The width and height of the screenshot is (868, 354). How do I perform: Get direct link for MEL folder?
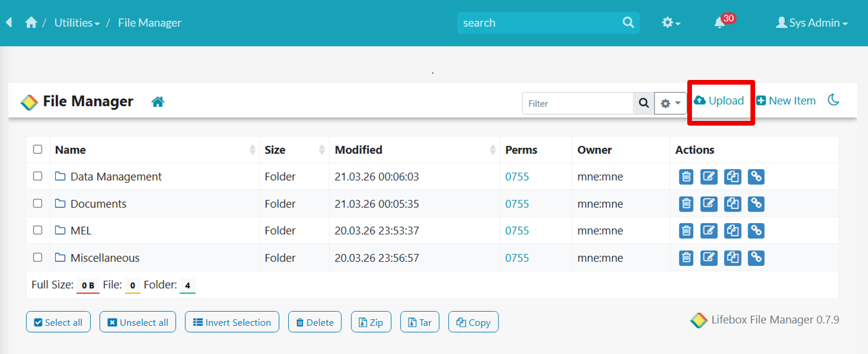coord(756,230)
